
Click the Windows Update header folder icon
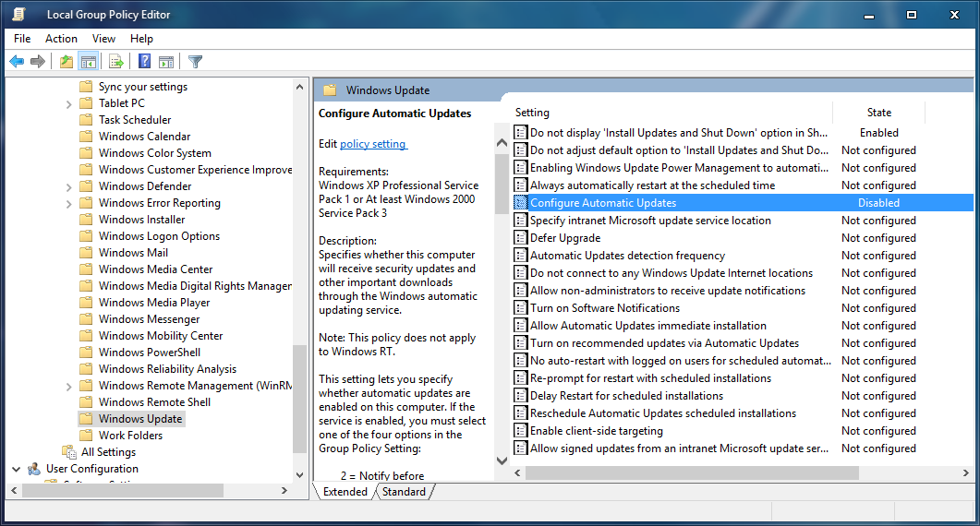[x=330, y=90]
